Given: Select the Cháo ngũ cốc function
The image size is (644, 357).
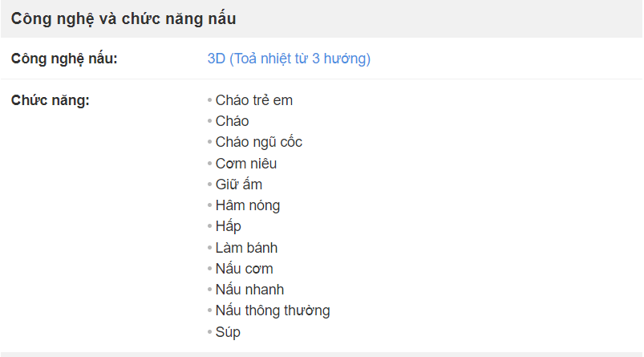Looking at the screenshot, I should click(259, 142).
